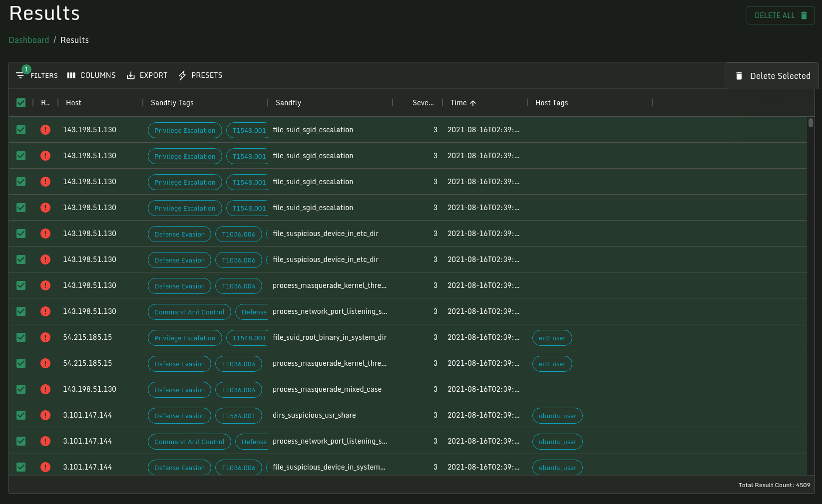
Task: Click the table vertical scrollbar thumb
Action: (811, 123)
